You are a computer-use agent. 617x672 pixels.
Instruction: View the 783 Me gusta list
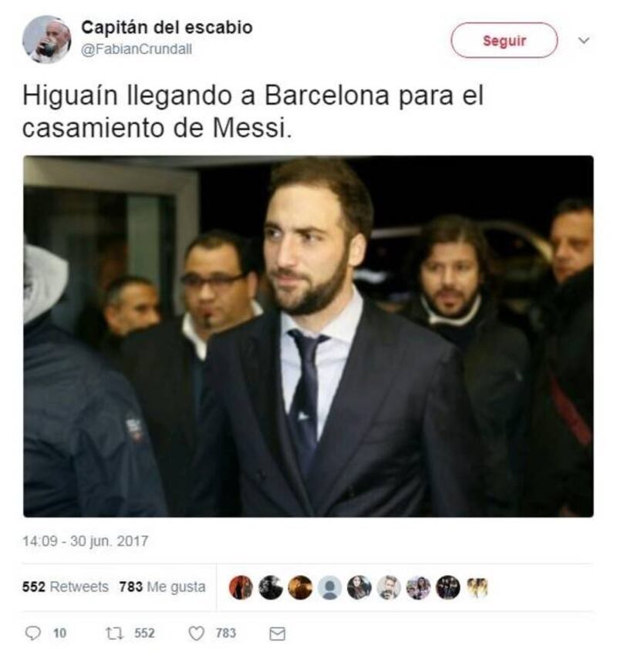point(162,586)
